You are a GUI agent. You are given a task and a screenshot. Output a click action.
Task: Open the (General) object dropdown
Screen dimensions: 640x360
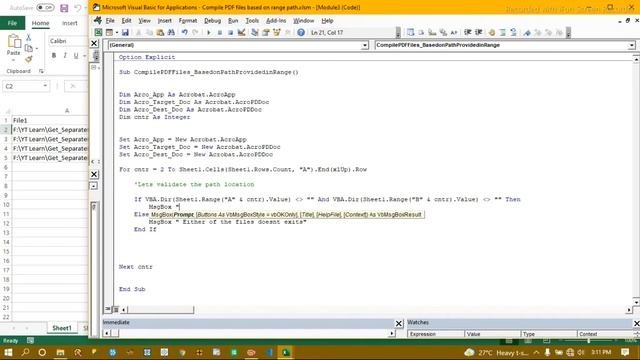[365, 45]
